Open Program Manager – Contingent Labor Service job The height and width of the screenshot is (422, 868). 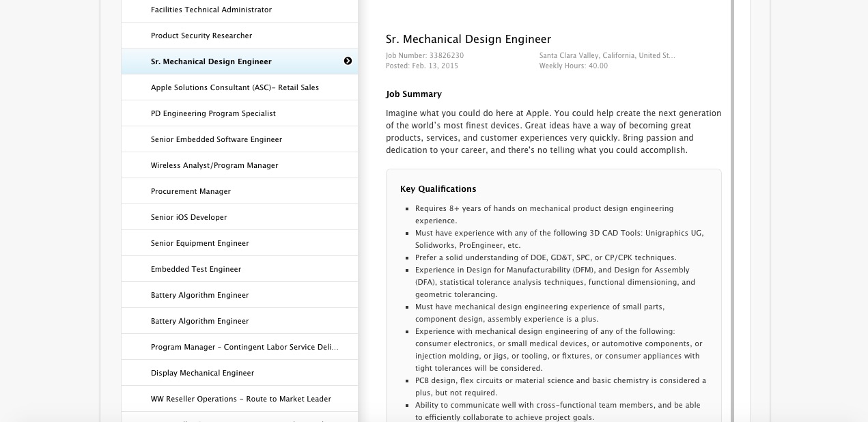[x=244, y=347]
